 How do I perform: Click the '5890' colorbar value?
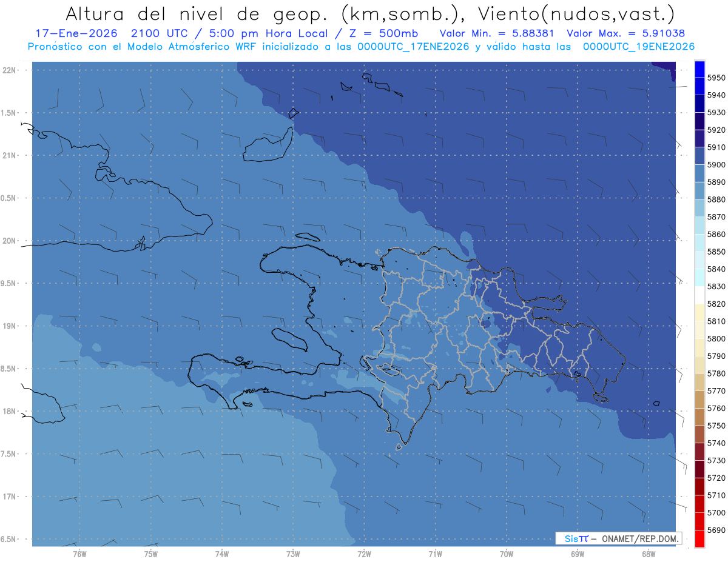click(716, 182)
